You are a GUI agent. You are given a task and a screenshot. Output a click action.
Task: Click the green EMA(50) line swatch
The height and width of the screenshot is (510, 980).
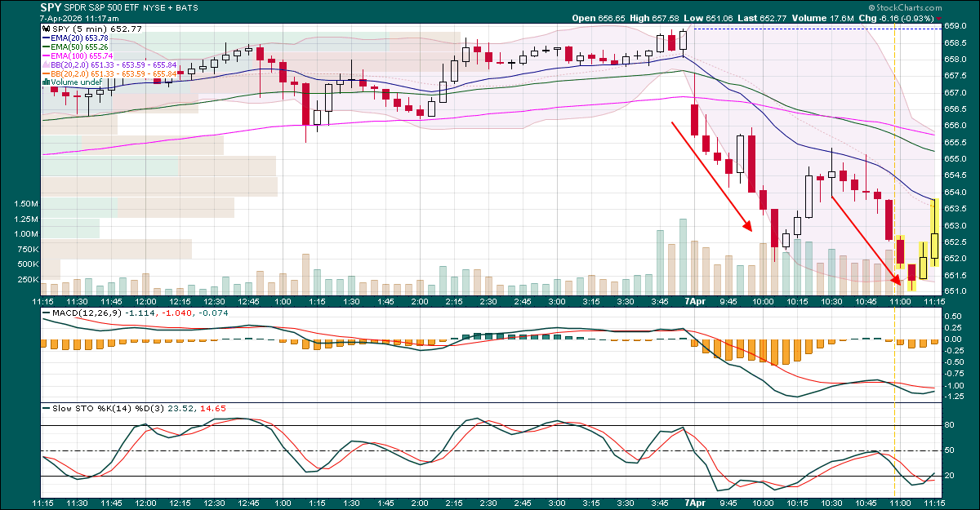(45, 47)
